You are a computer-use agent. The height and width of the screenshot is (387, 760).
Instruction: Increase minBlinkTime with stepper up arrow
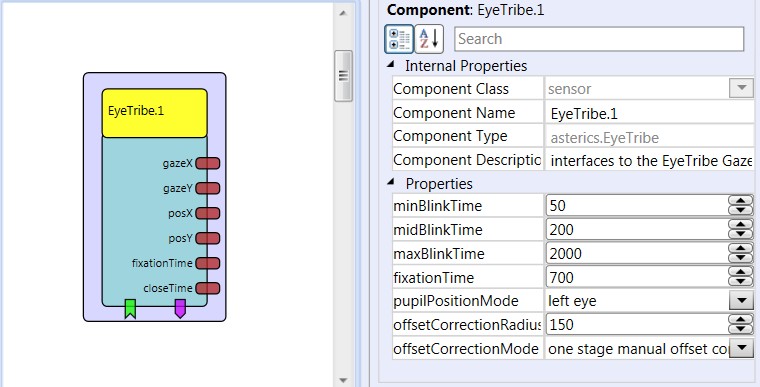click(741, 200)
